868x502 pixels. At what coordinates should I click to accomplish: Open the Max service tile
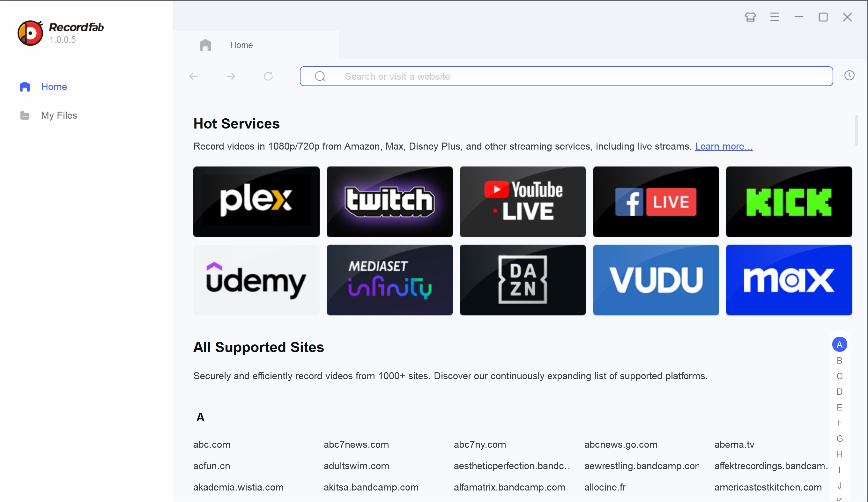click(x=789, y=280)
